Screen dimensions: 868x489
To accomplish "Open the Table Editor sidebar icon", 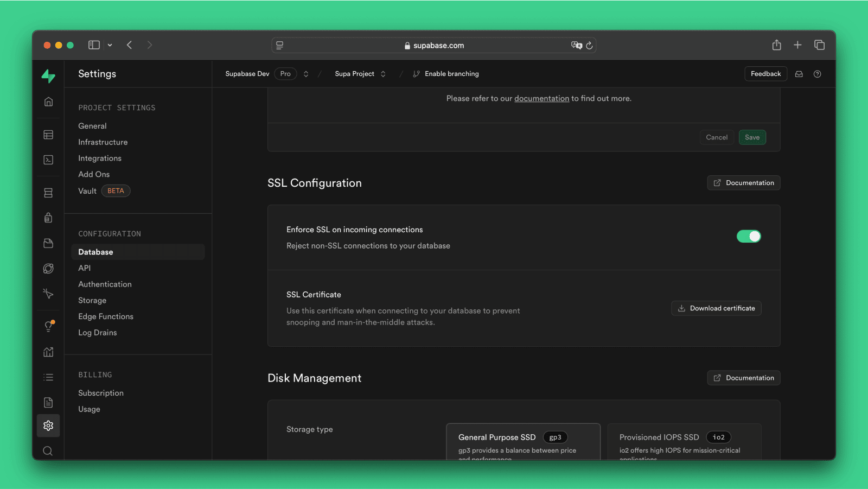I will pyautogui.click(x=48, y=135).
